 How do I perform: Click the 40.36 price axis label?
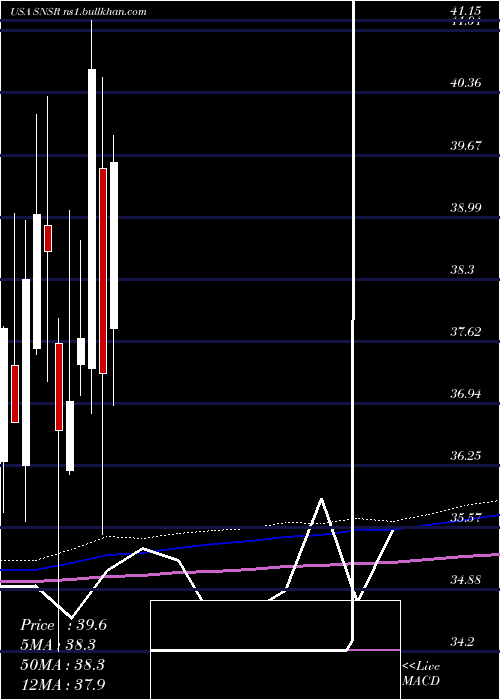point(465,82)
